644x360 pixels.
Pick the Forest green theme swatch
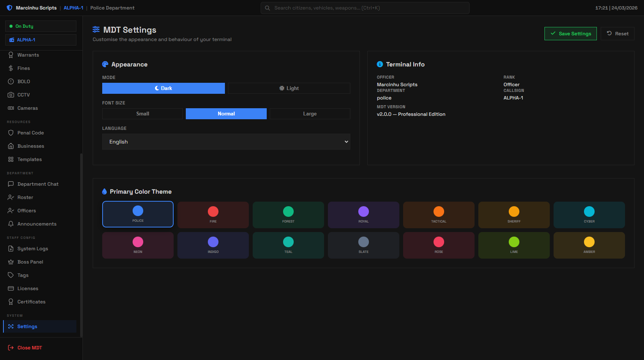pyautogui.click(x=288, y=215)
